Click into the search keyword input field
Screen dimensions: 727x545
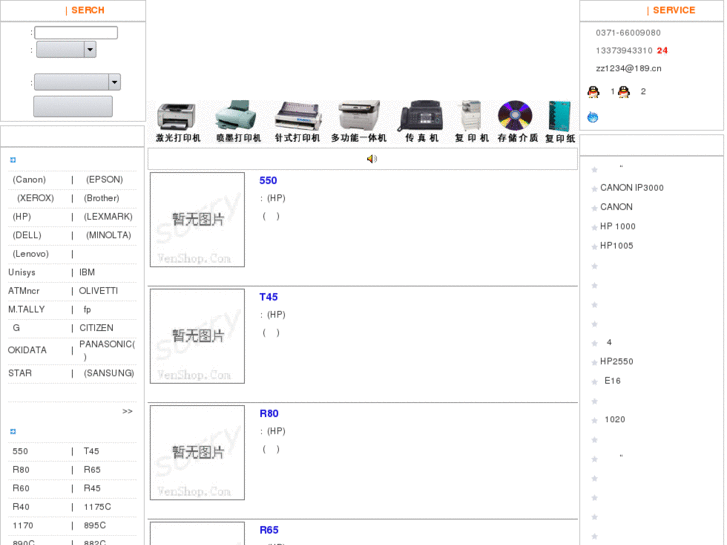[76, 32]
